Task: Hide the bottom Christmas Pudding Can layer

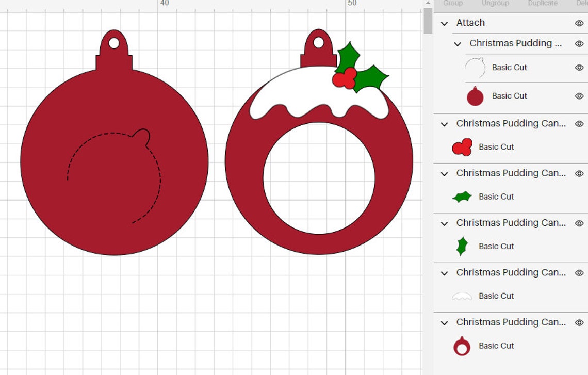Action: (x=579, y=322)
